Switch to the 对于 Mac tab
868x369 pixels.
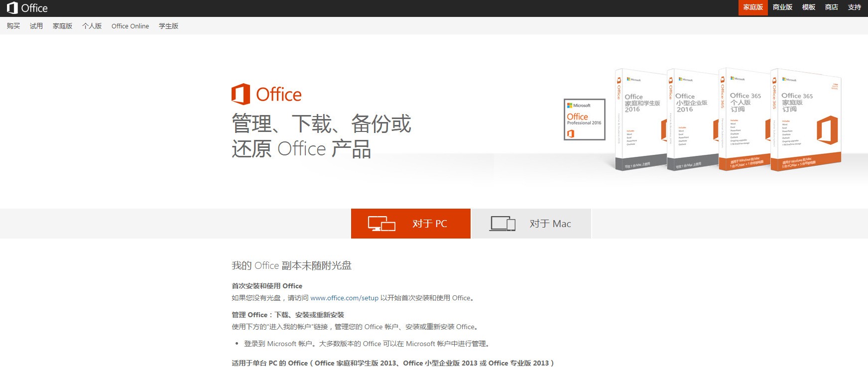coord(531,224)
